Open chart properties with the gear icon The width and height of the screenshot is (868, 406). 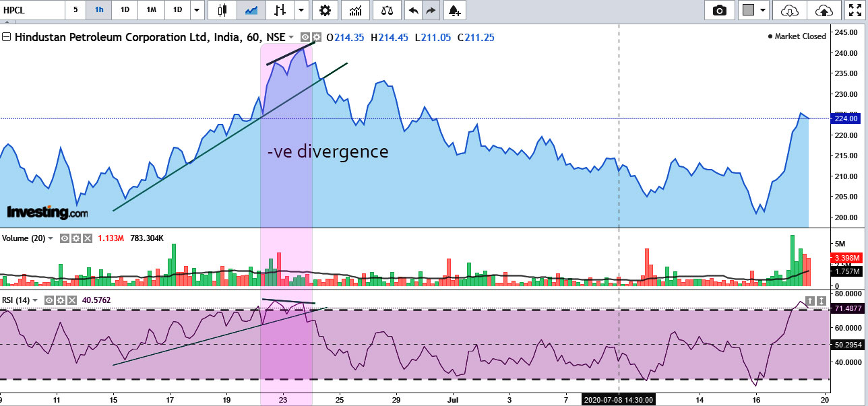tap(325, 10)
